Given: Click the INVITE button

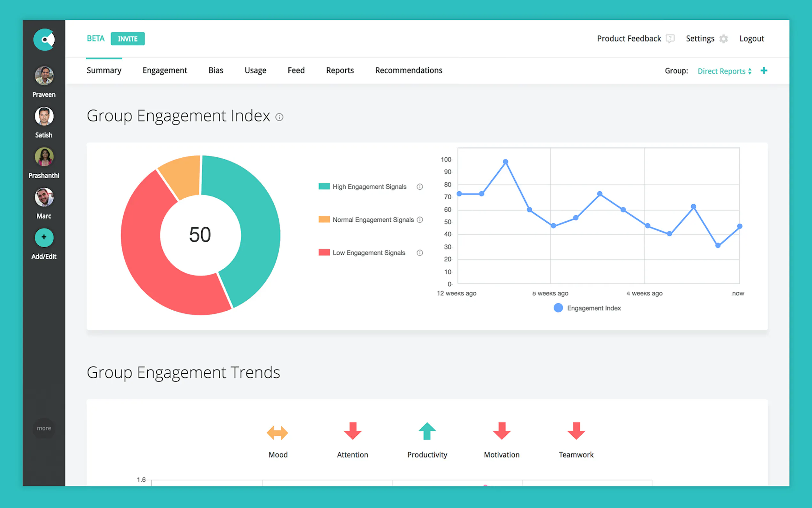Looking at the screenshot, I should (x=128, y=39).
